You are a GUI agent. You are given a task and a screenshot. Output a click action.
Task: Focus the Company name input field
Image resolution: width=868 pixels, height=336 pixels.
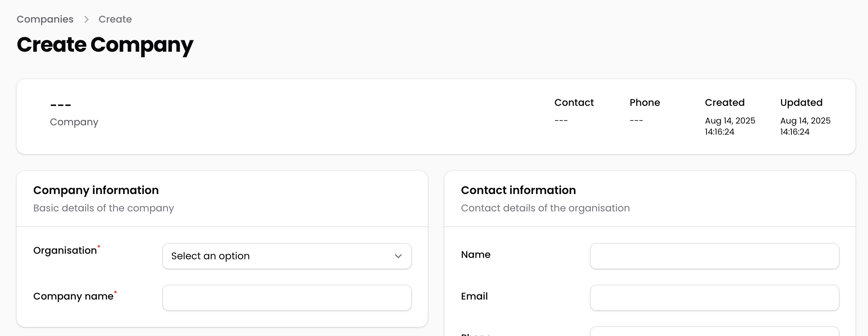[x=287, y=298]
